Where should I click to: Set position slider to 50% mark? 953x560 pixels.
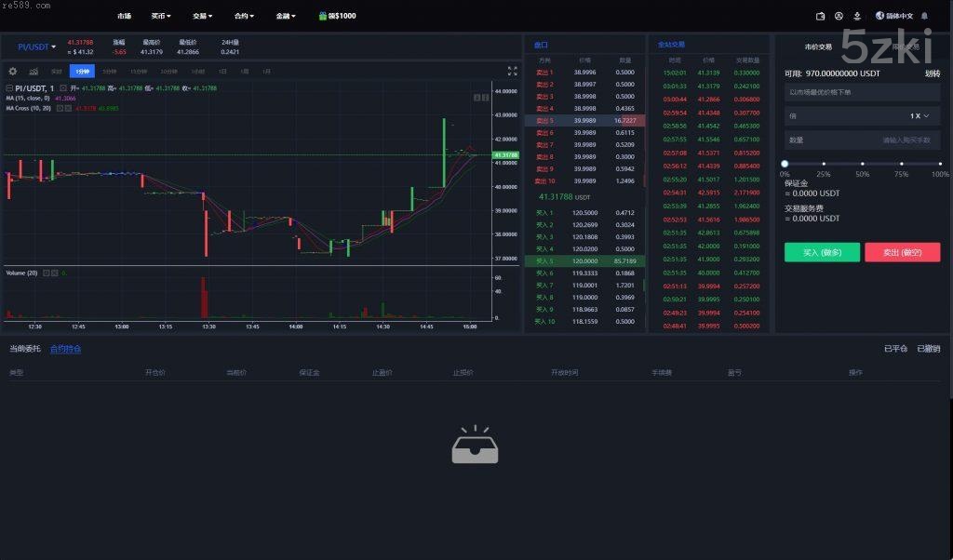tap(863, 164)
